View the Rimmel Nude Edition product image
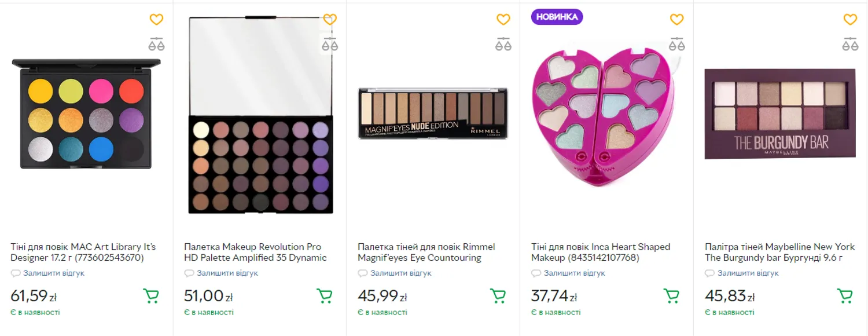The image size is (868, 336). click(x=433, y=113)
